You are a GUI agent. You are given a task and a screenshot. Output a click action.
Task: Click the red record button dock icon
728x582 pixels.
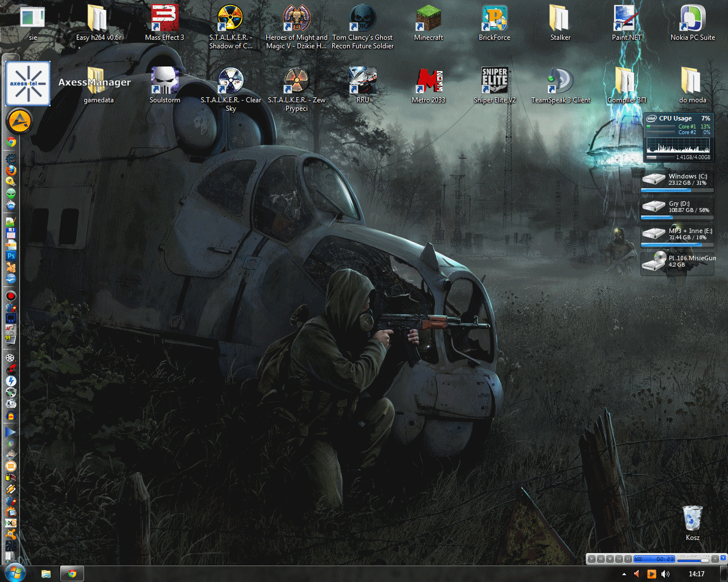[10, 296]
